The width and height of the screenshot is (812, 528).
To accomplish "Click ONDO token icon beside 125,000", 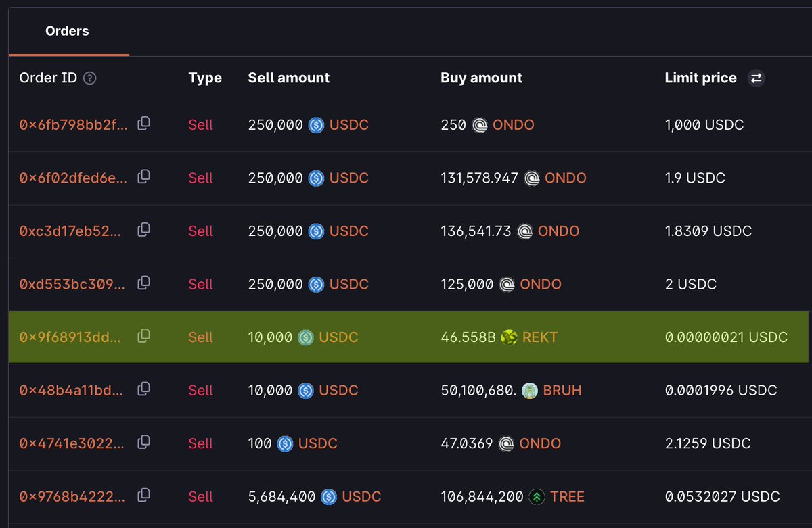I will [x=507, y=284].
